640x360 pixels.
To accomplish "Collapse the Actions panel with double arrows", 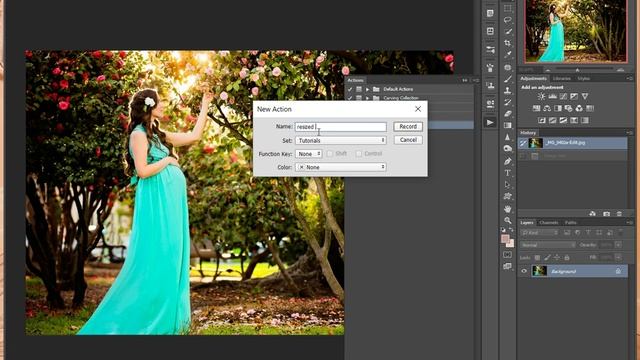I will click(x=464, y=80).
